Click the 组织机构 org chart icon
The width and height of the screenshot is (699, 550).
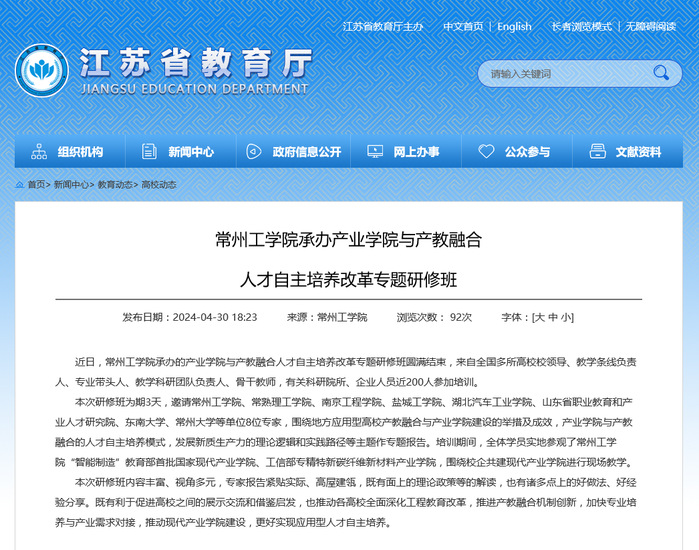click(x=39, y=152)
